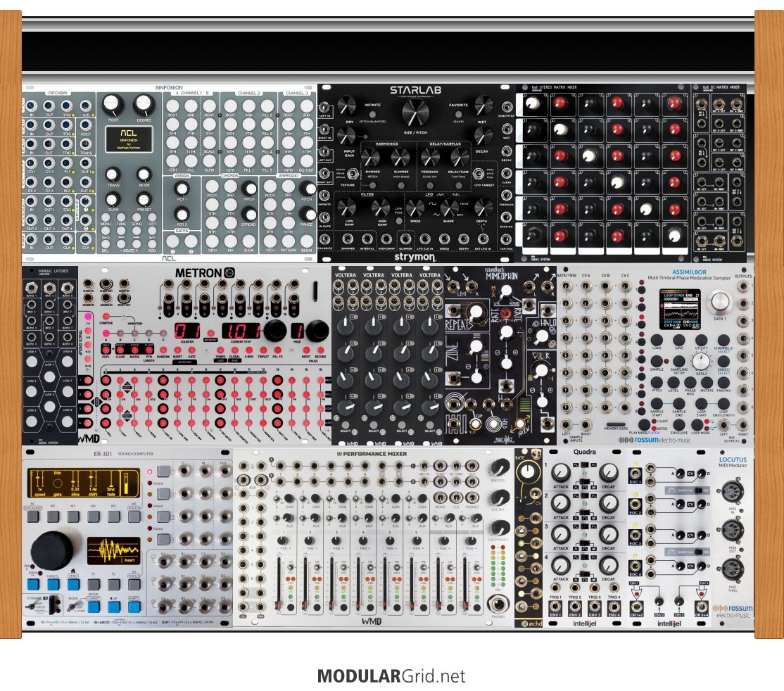This screenshot has width=784, height=691.
Task: Click the Metron MEMORY button
Action: (211, 333)
